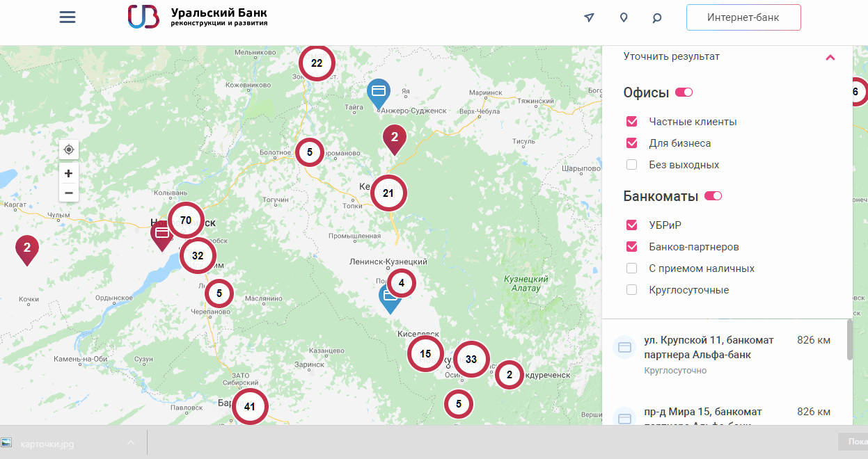The image size is (868, 459).
Task: Toggle the Офисы switch off
Action: coord(684,92)
